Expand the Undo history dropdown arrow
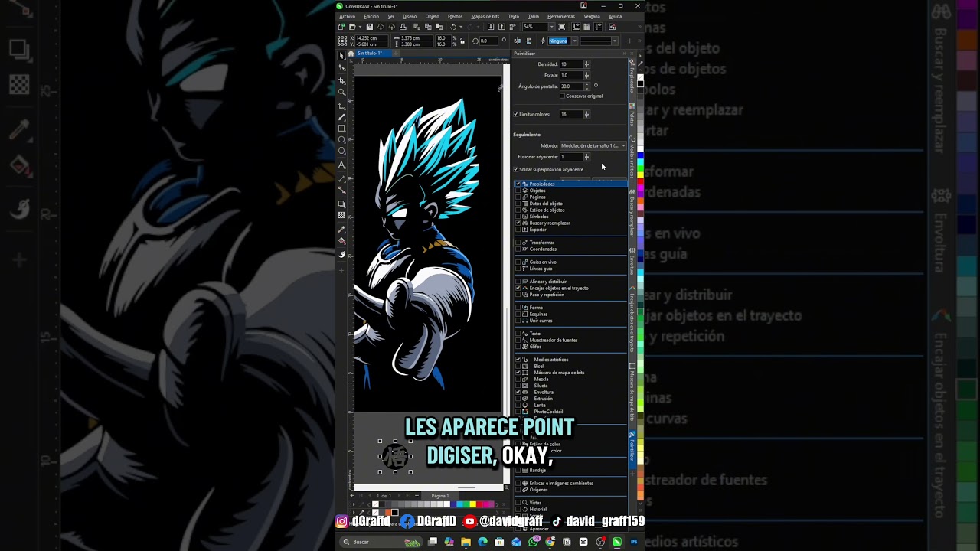Viewport: 980px width, 551px height. click(461, 27)
